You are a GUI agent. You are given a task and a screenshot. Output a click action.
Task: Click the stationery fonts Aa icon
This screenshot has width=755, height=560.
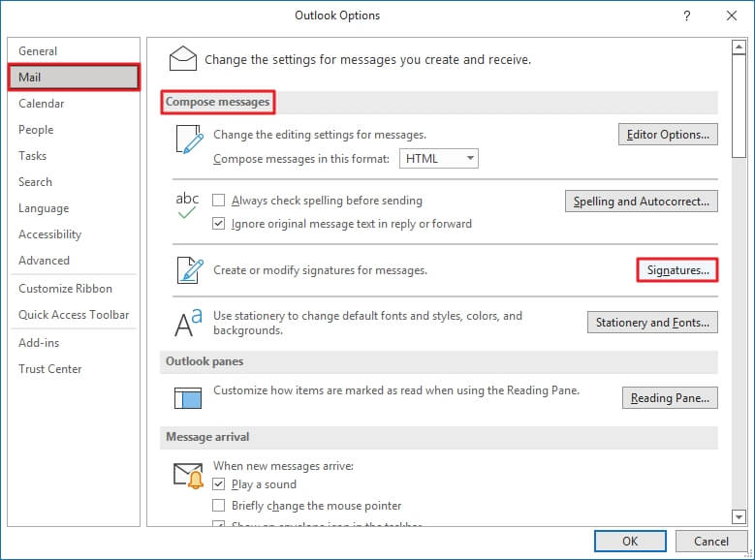188,323
